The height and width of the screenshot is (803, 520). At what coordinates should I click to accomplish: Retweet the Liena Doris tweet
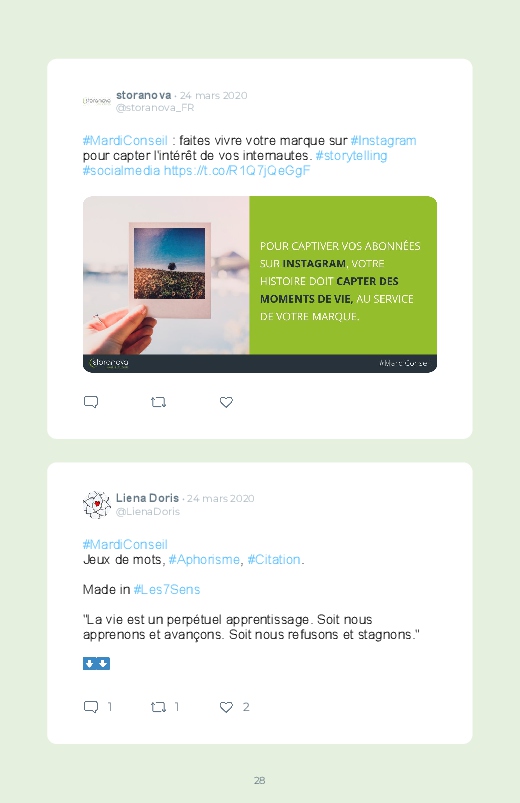tap(158, 707)
